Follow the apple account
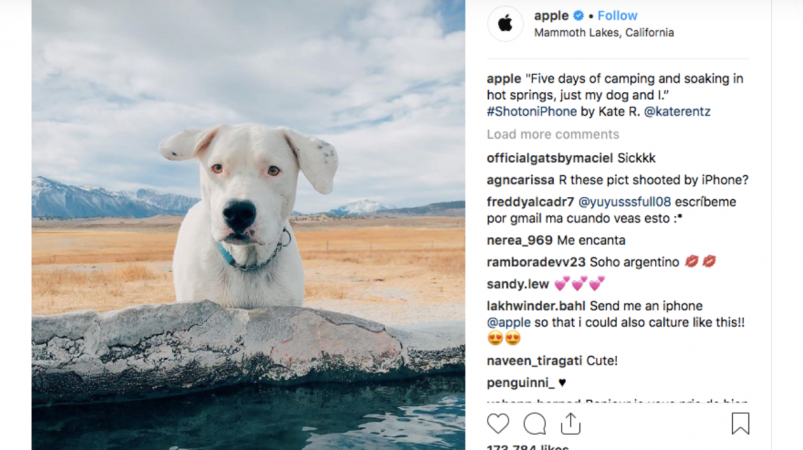Image resolution: width=803 pixels, height=450 pixels. click(617, 16)
